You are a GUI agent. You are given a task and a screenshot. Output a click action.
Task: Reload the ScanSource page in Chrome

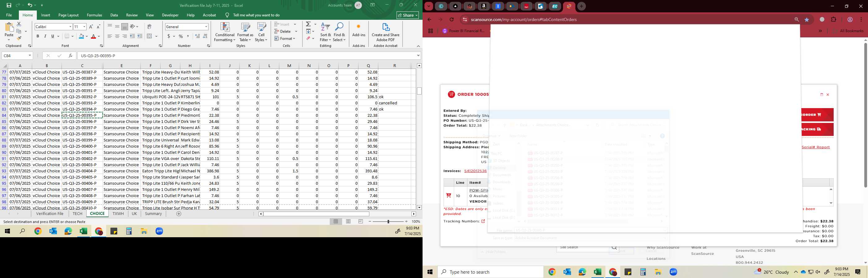(452, 19)
